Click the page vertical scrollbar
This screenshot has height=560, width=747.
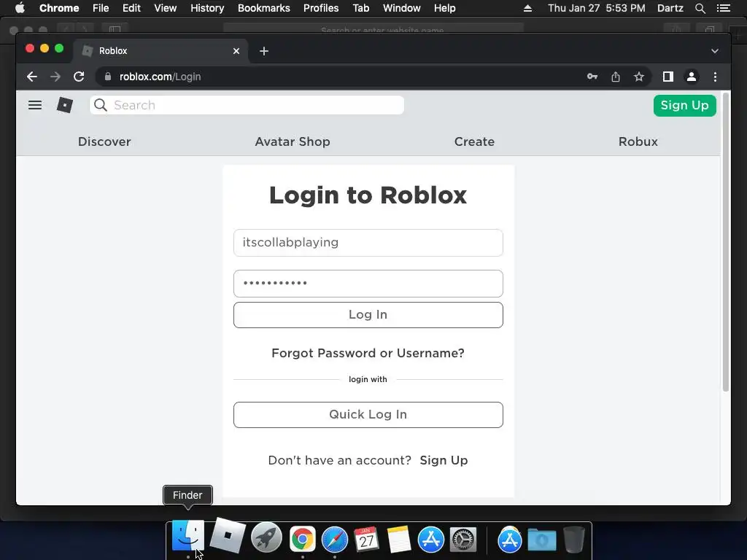(x=726, y=243)
